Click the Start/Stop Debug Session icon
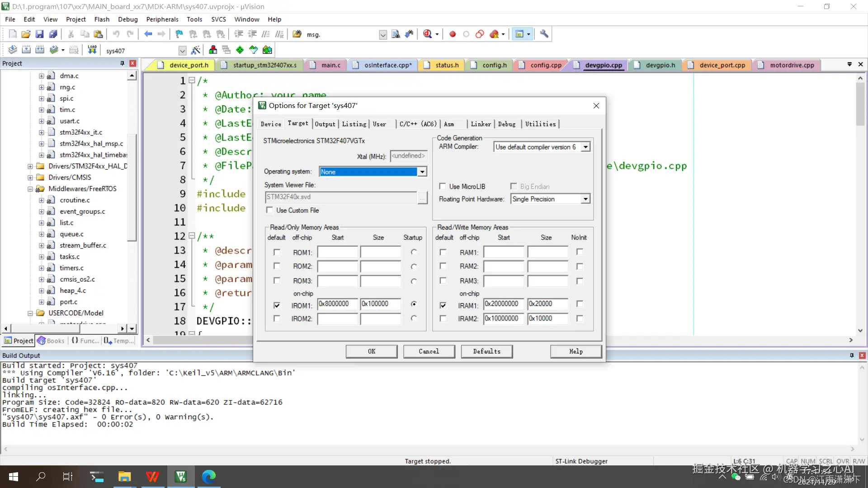 pyautogui.click(x=427, y=34)
